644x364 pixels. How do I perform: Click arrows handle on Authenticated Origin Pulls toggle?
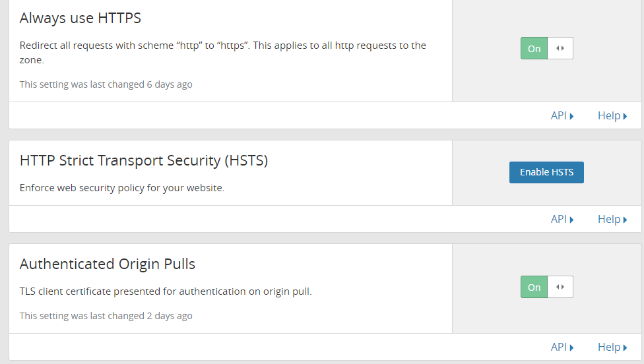point(560,287)
